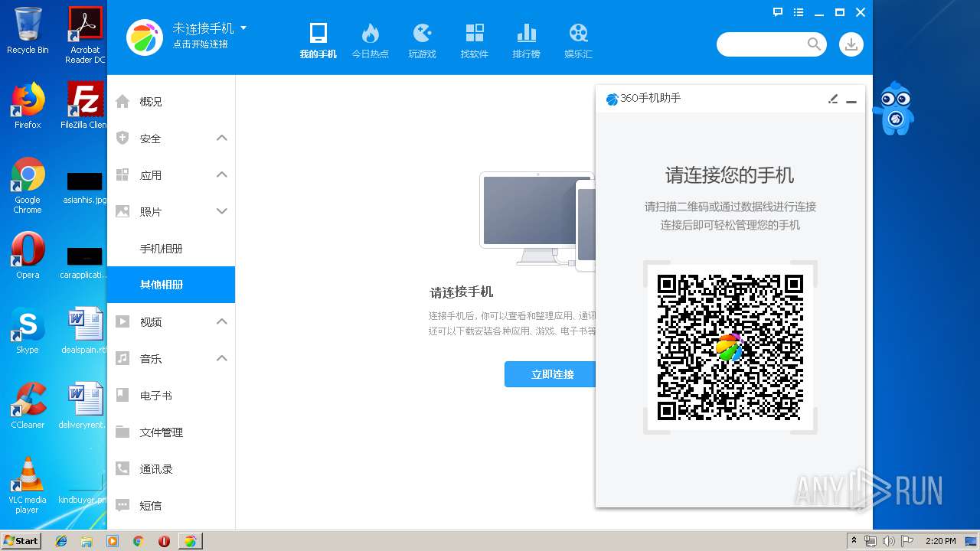Click the video play icon beside 视频
The width and height of the screenshot is (980, 551).
coord(122,321)
